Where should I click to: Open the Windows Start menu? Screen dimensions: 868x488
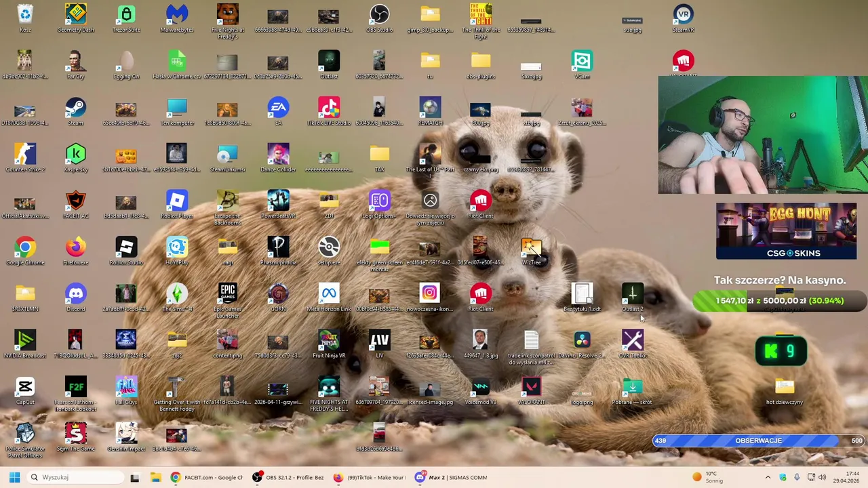pyautogui.click(x=14, y=477)
